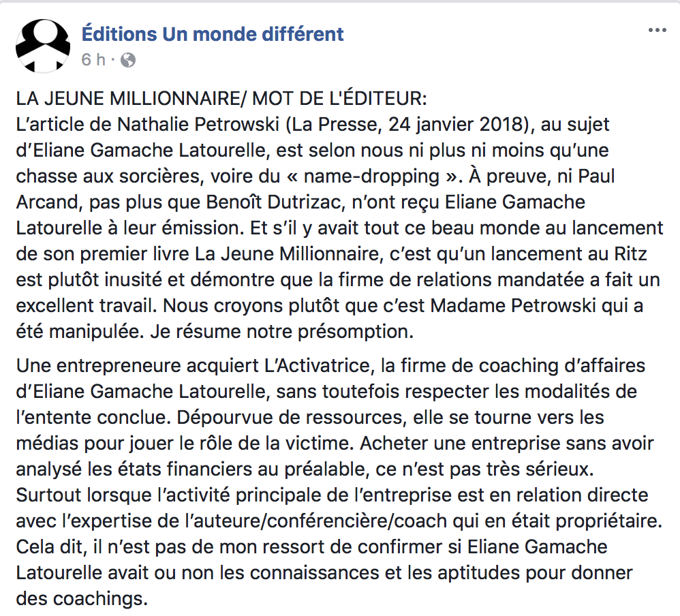The height and width of the screenshot is (616, 680).
Task: Click the name Nathalie Petrowski in the post
Action: click(x=198, y=125)
